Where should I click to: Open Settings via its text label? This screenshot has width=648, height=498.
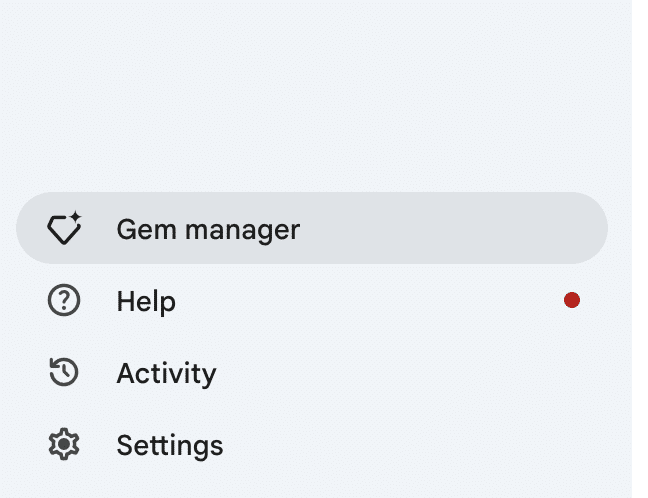[170, 446]
